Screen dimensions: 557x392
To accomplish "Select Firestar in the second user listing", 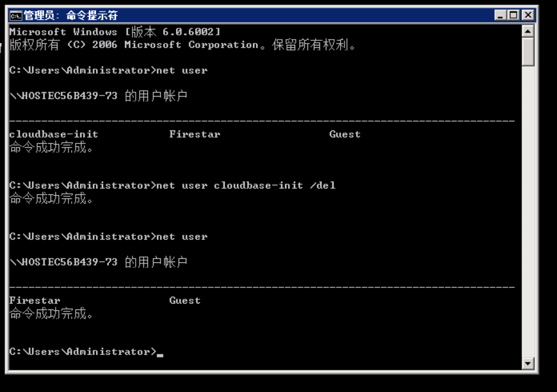I will 35,301.
